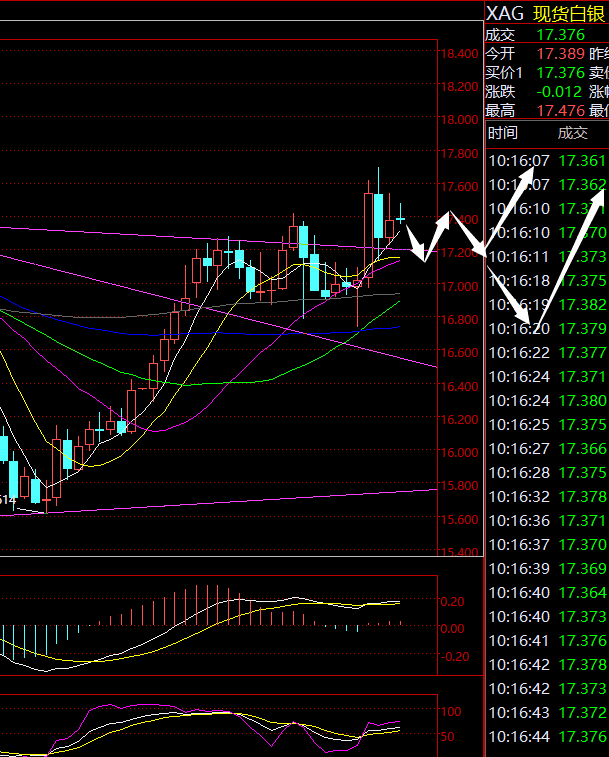
Task: Click the 15.800 price axis label
Action: [459, 486]
